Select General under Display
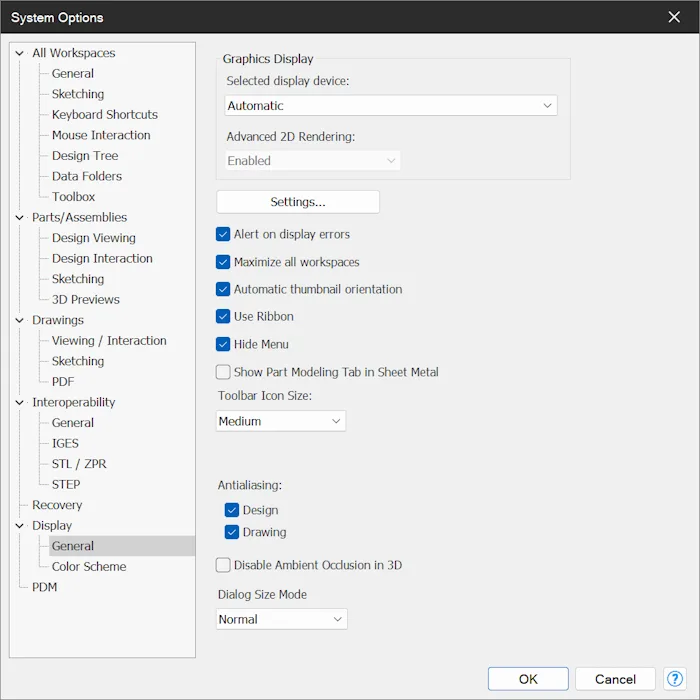This screenshot has width=700, height=700. click(73, 546)
